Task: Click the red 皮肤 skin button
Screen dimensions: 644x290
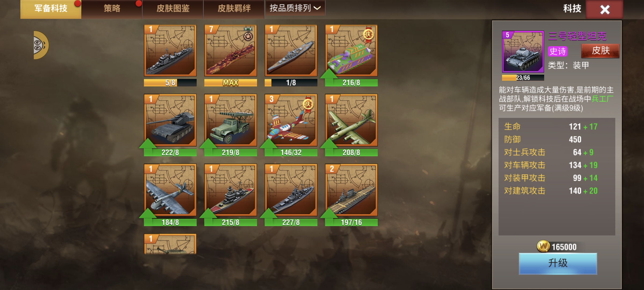Action: pos(600,51)
